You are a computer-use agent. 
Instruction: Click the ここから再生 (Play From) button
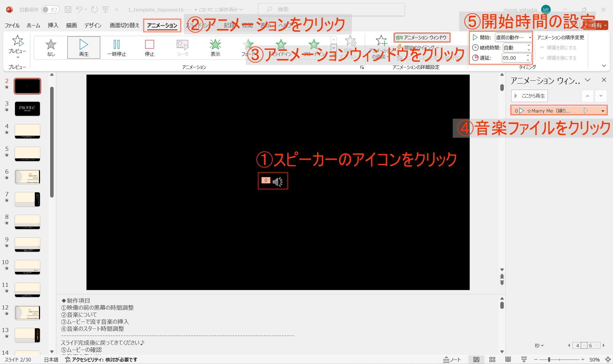tap(529, 96)
